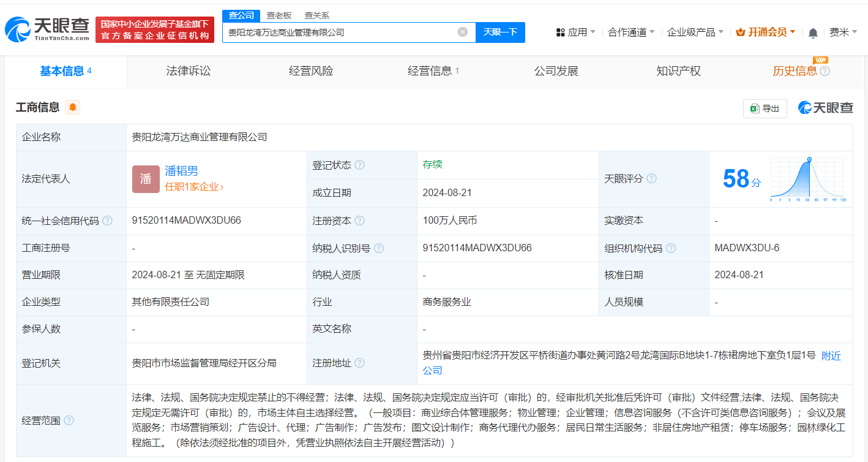Export data with the 导出 button
The width and height of the screenshot is (868, 462).
pyautogui.click(x=765, y=108)
